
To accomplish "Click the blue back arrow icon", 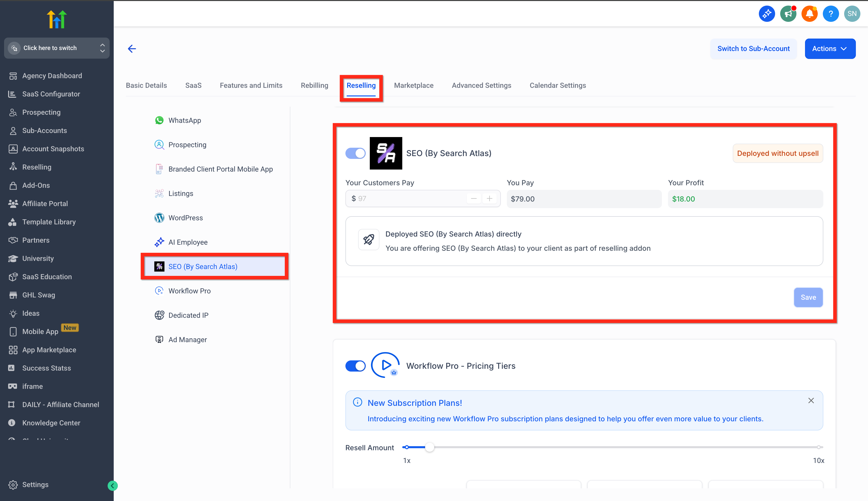I will 132,48.
